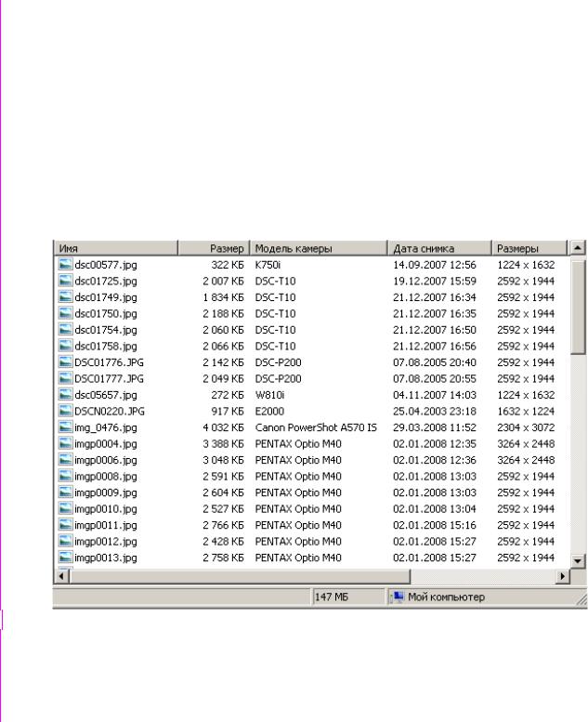Click camera model W810i
Screen dimensions: 588x722
click(x=269, y=395)
